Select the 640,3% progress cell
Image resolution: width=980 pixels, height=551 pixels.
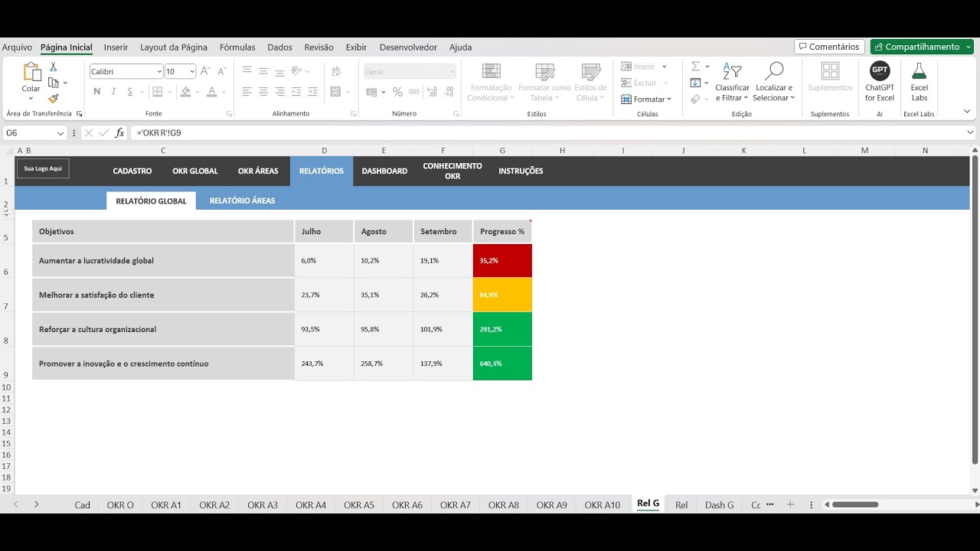click(502, 364)
